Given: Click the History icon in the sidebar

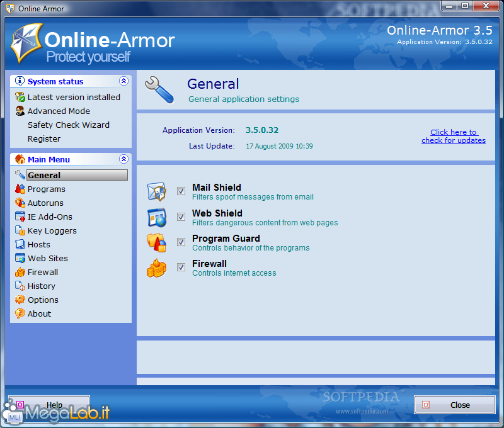Looking at the screenshot, I should pos(20,286).
